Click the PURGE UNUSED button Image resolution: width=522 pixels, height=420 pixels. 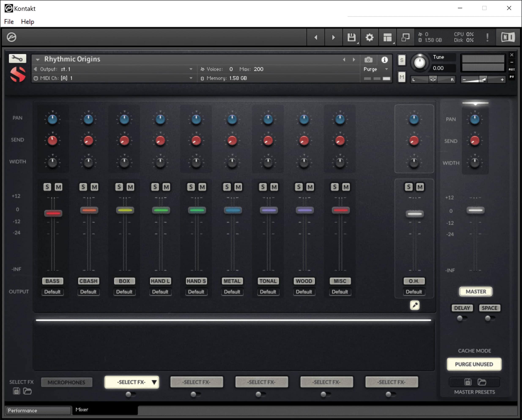[474, 364]
